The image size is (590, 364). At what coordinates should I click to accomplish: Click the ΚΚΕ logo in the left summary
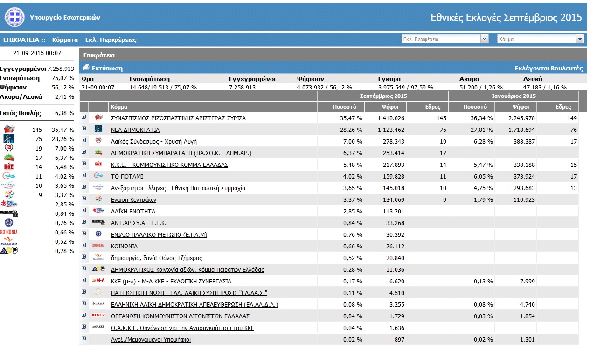pyautogui.click(x=9, y=167)
